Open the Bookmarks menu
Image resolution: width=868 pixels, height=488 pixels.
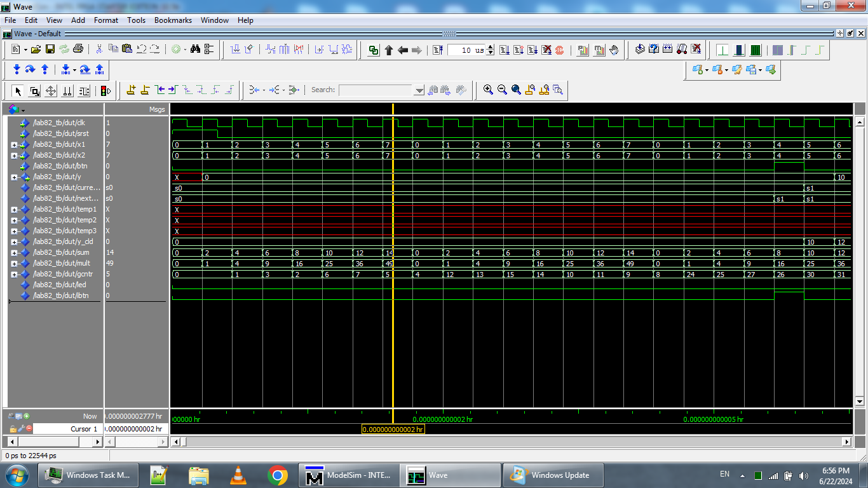click(173, 20)
